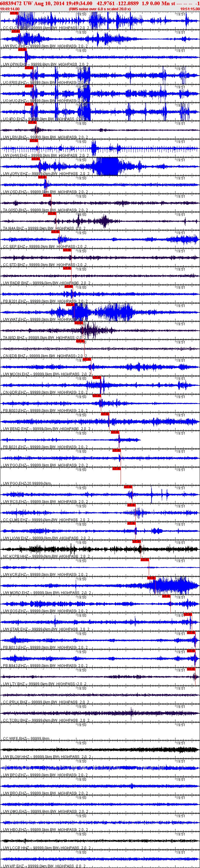Click the red pick marker on NC KCPB trace
Viewport: 200px width, 868px height.
pos(136,541)
